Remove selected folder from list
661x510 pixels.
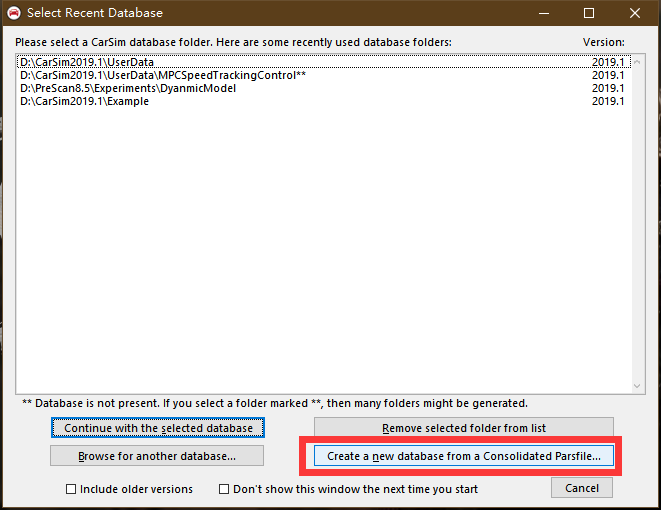click(x=464, y=428)
